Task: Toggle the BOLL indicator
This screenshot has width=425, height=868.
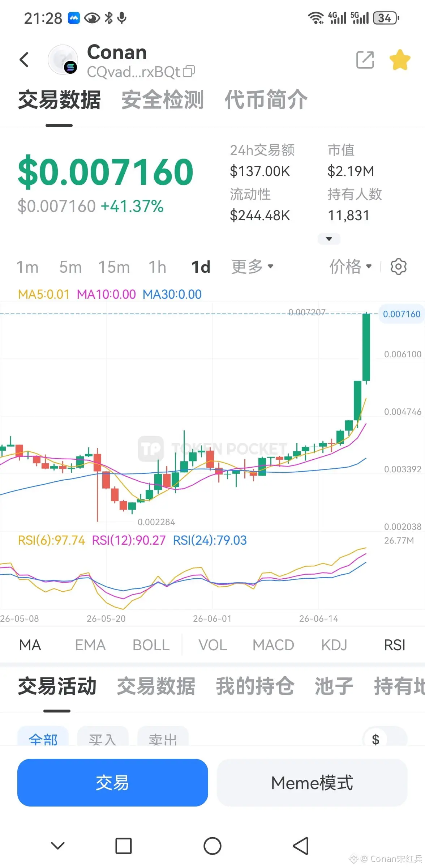Action: click(x=151, y=645)
